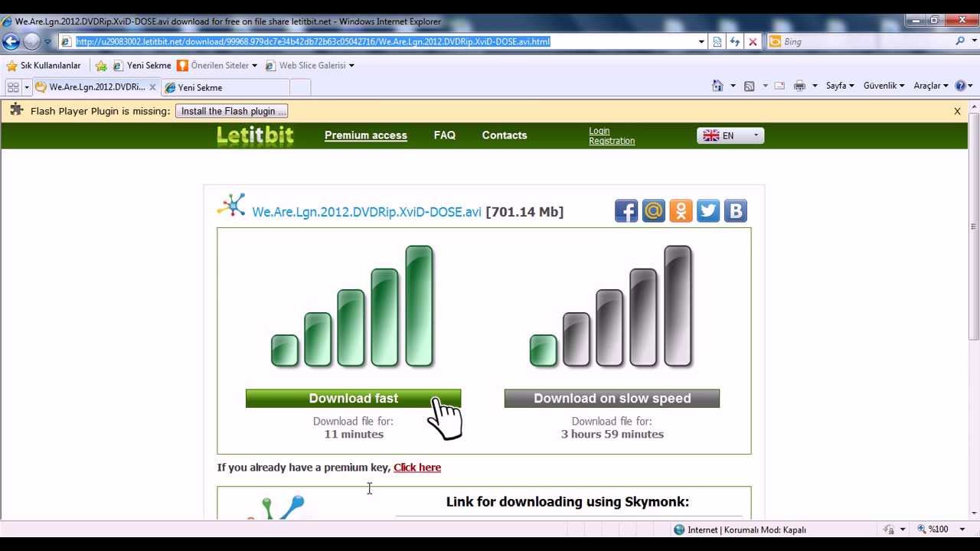This screenshot has height=551, width=980.
Task: Share on VKontakte icon
Action: tap(736, 210)
